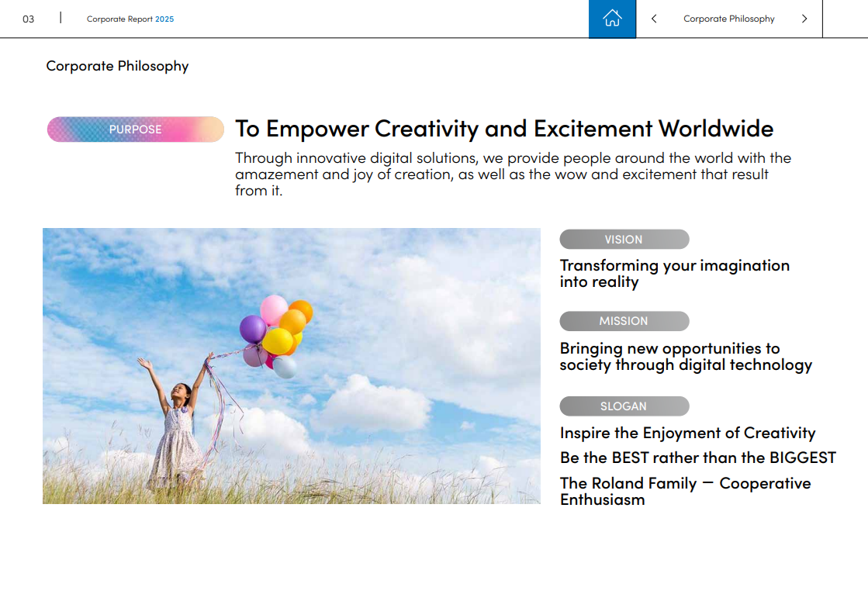
Task: Select the gray VISION label
Action: (x=624, y=240)
